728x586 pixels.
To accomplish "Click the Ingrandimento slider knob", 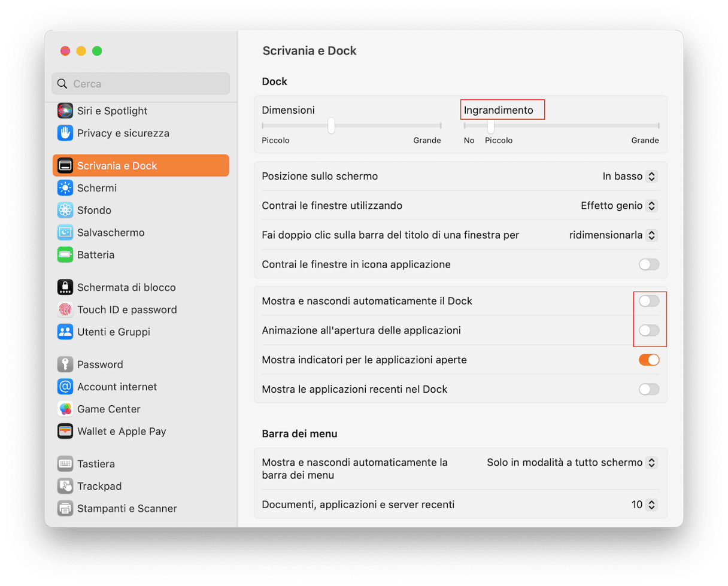I will click(491, 126).
